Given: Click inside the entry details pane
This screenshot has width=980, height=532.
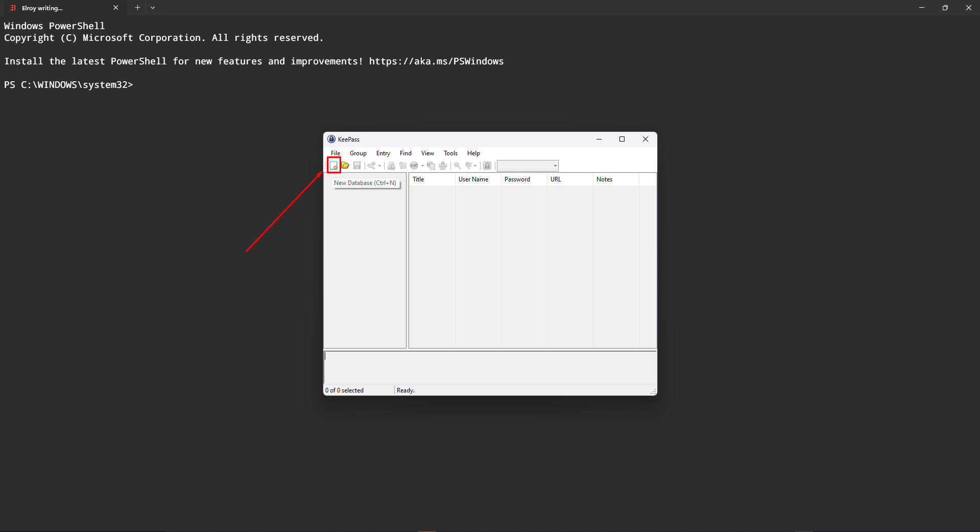Looking at the screenshot, I should click(490, 367).
